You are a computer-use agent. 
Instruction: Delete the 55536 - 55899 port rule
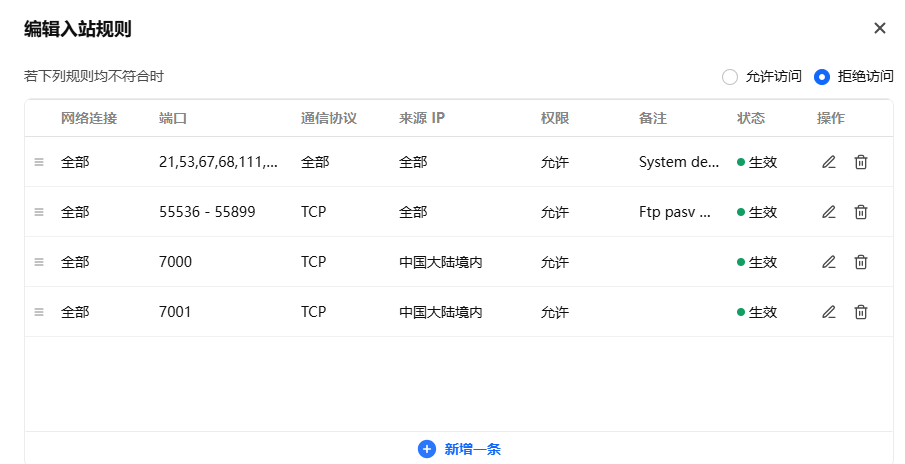pyautogui.click(x=861, y=212)
